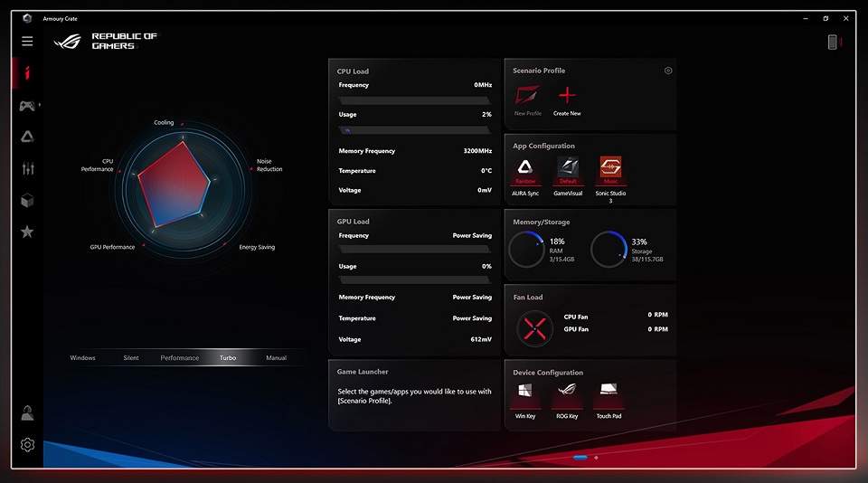The image size is (868, 483).
Task: Click the first page indicator dot
Action: coord(580,458)
